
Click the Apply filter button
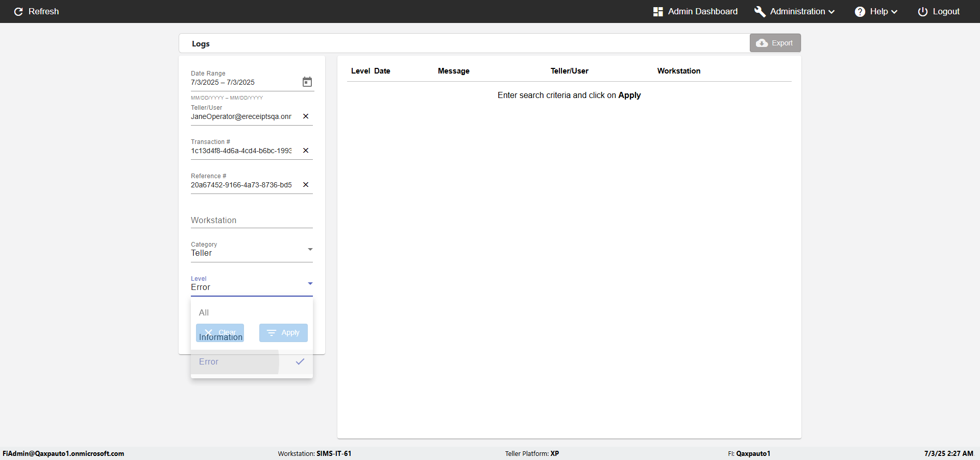(x=283, y=333)
